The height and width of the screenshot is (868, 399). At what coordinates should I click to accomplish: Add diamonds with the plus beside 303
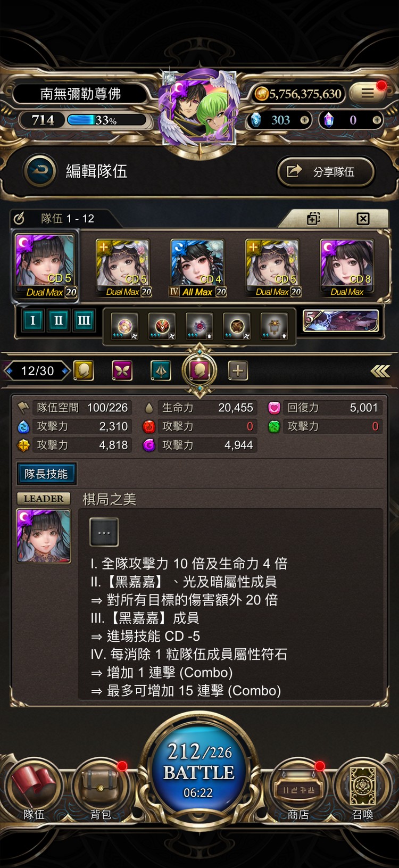pos(304,120)
